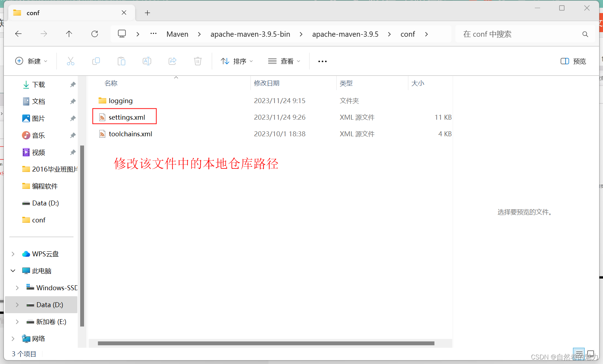Expand WPS云盘 tree node
This screenshot has width=603, height=364.
click(13, 254)
